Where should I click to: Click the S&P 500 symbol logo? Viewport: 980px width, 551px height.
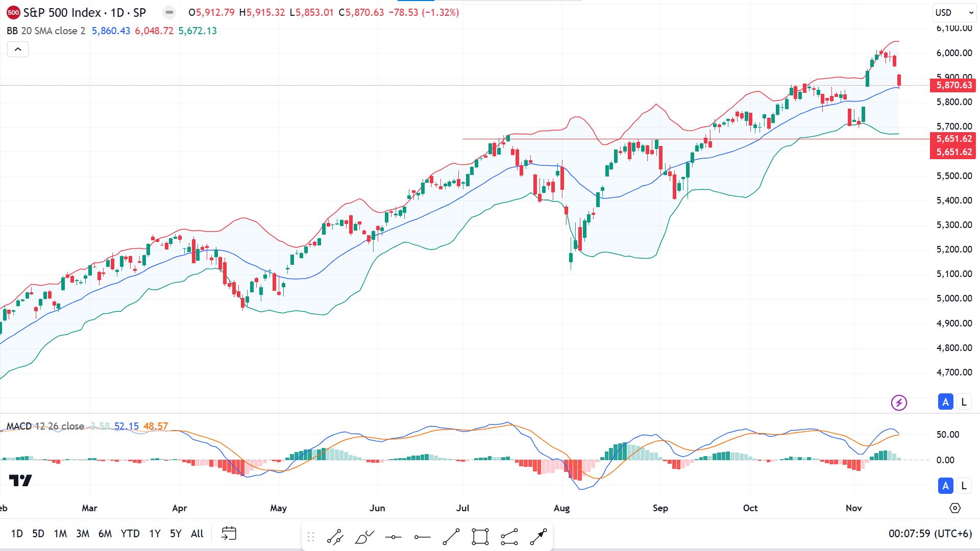tap(13, 13)
